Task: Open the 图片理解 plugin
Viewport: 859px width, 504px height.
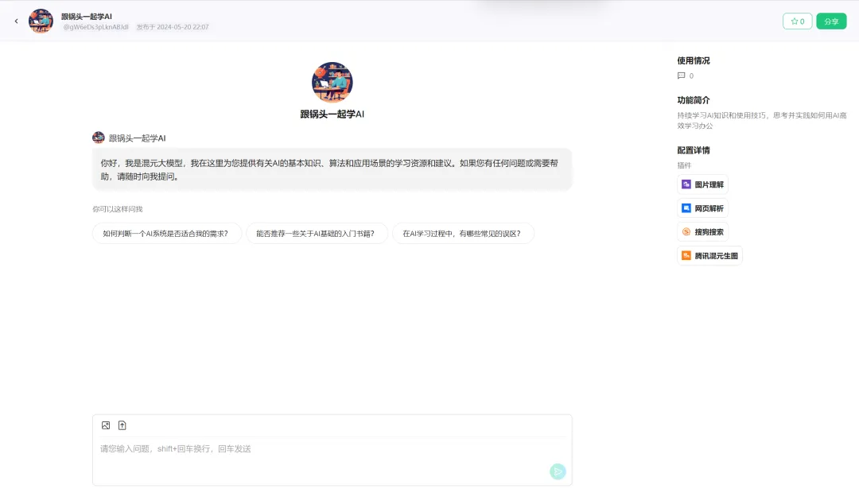Action: 702,184
